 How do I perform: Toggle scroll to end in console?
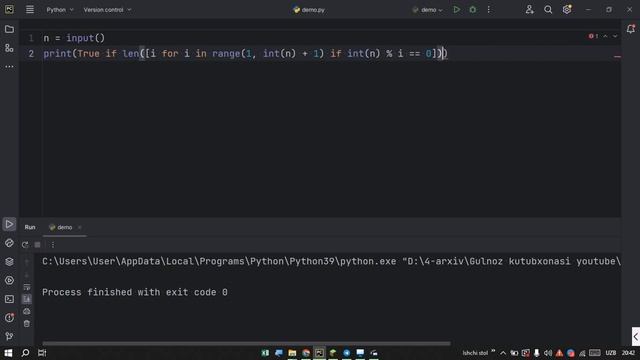point(27,299)
